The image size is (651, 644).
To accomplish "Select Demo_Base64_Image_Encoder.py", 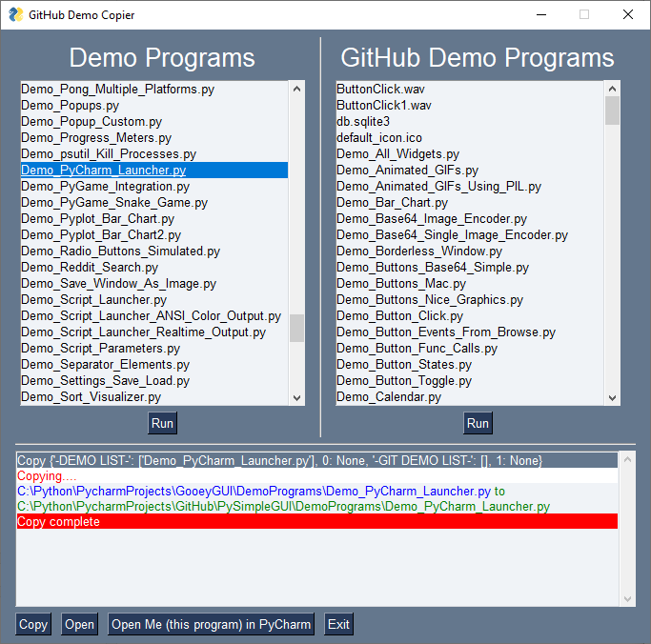I will tap(470, 219).
